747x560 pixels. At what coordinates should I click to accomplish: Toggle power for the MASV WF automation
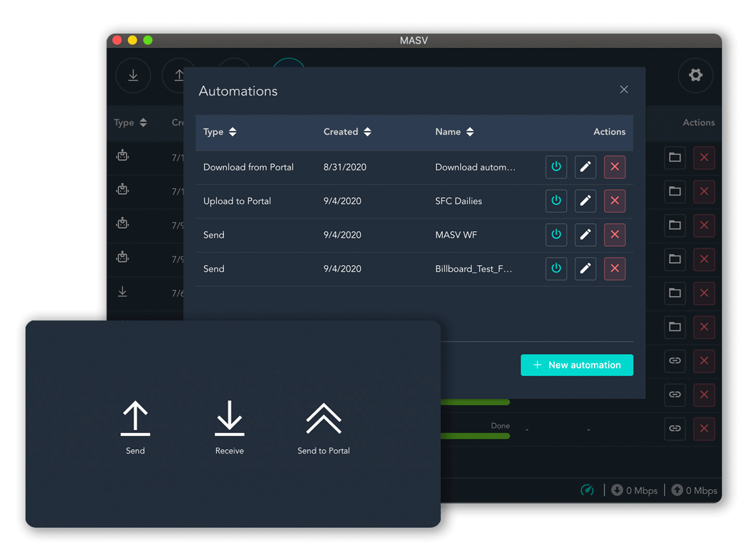pyautogui.click(x=556, y=235)
